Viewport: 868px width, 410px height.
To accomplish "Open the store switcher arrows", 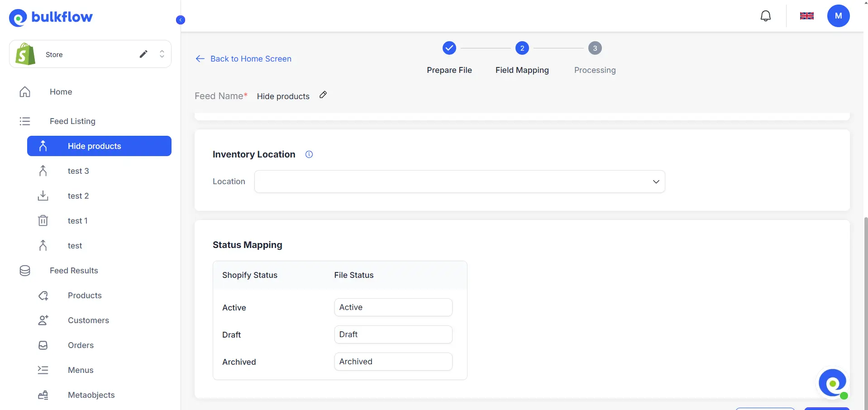I will point(162,54).
